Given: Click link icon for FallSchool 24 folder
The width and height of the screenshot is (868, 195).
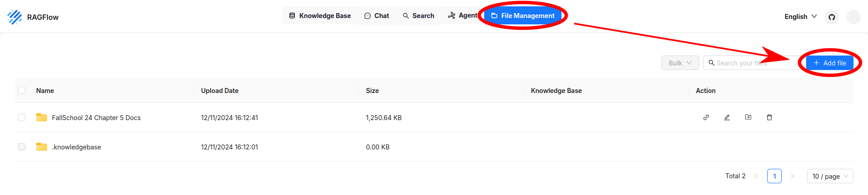Looking at the screenshot, I should tap(706, 117).
